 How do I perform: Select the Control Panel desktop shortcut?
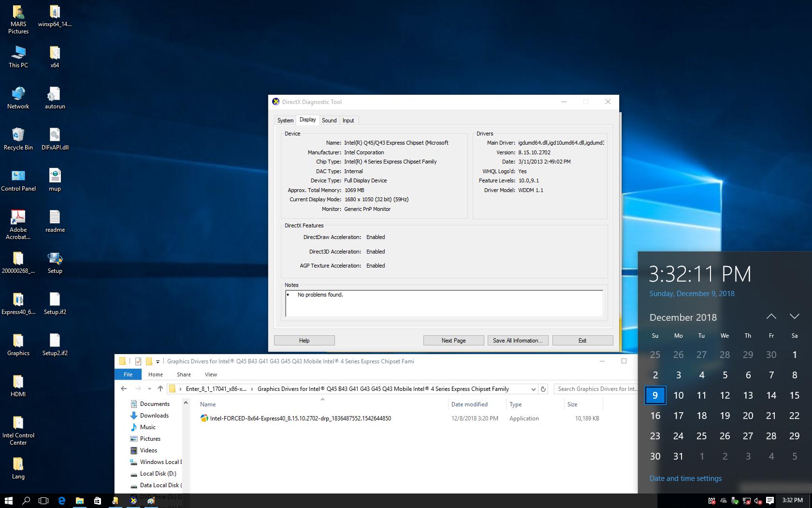[18, 180]
